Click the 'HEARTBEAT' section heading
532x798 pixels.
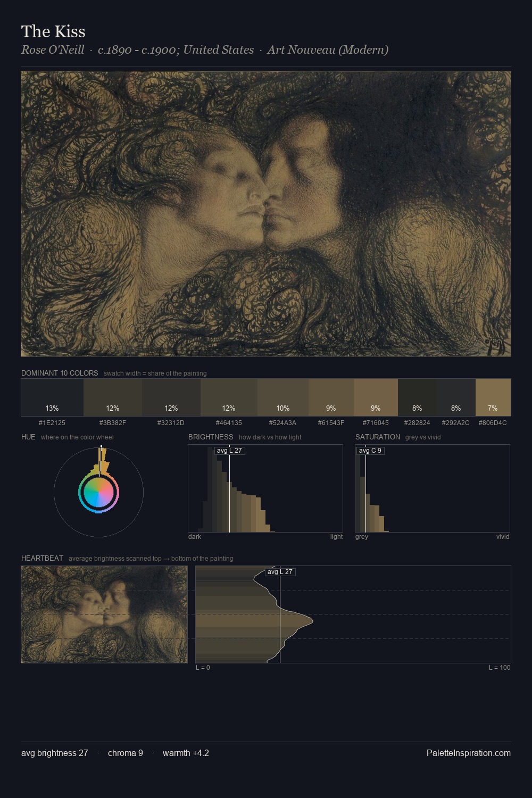42,558
